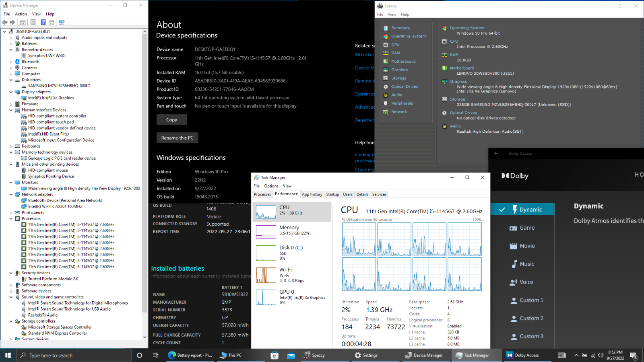Expand the Batteries device node
644x362 pixels.
pyautogui.click(x=11, y=44)
